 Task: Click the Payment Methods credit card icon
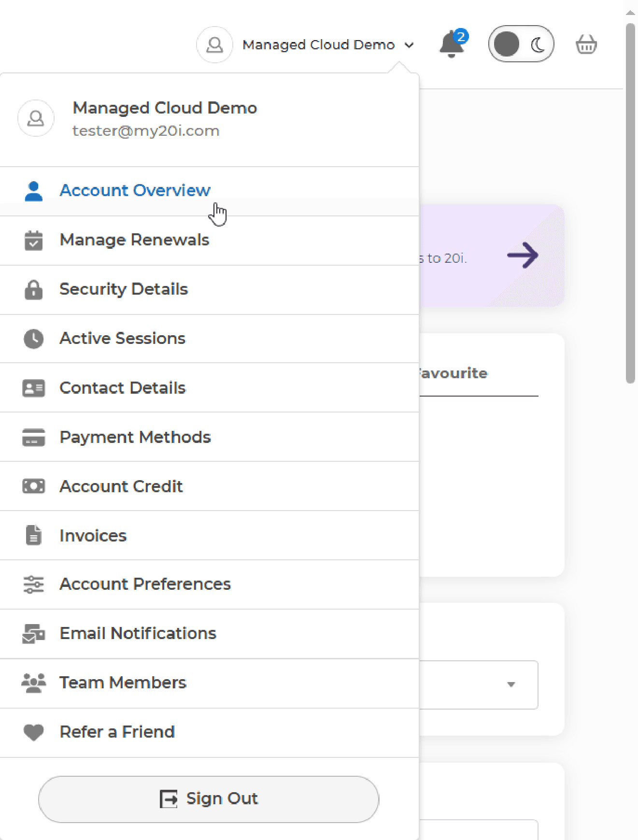(x=33, y=438)
